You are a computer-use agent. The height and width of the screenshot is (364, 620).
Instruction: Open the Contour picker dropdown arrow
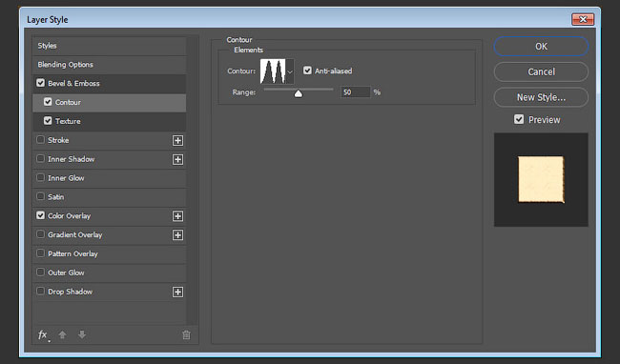290,71
